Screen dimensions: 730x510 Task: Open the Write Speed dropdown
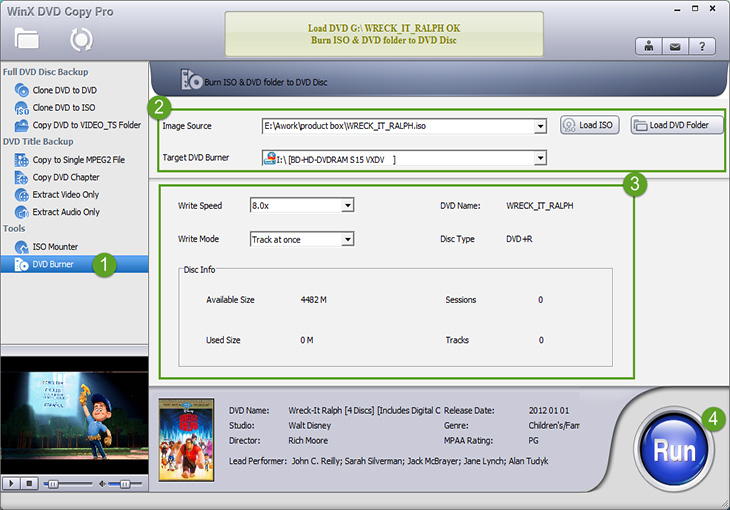tap(347, 205)
